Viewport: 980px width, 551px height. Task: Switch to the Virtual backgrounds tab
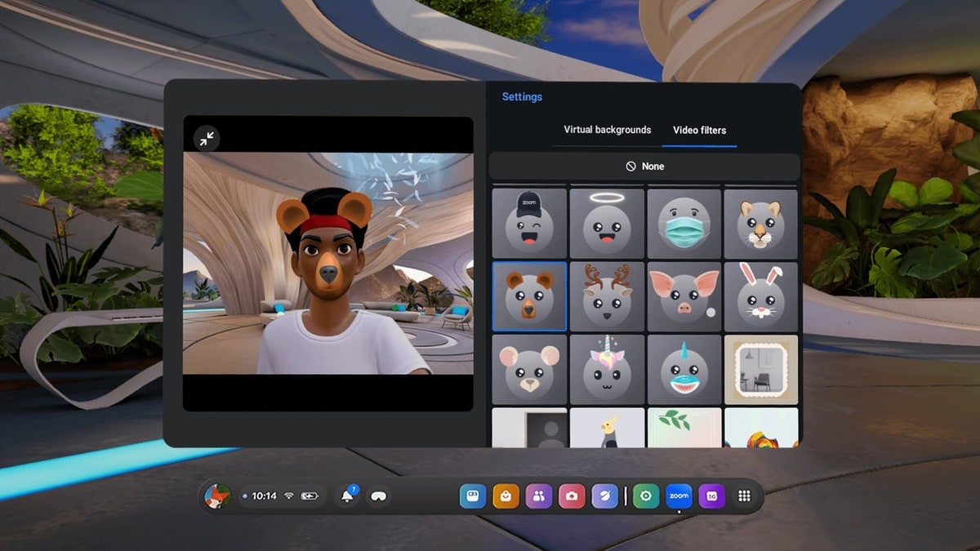[x=607, y=130]
